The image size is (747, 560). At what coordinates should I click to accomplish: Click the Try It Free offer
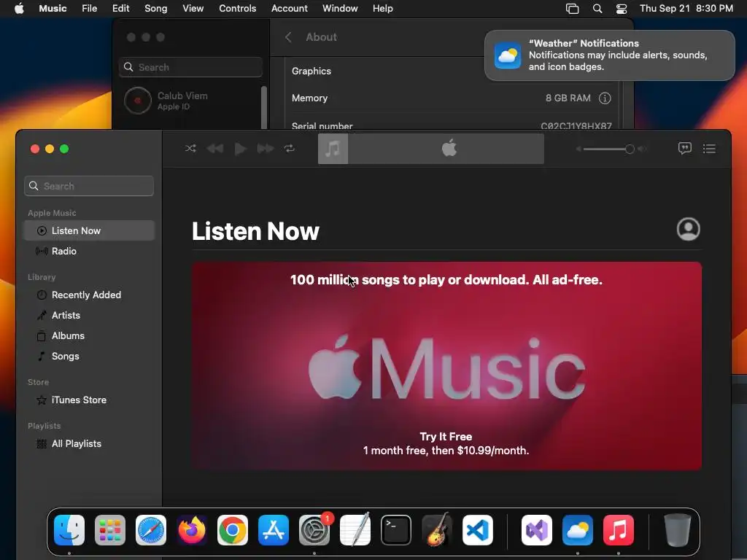pyautogui.click(x=446, y=437)
